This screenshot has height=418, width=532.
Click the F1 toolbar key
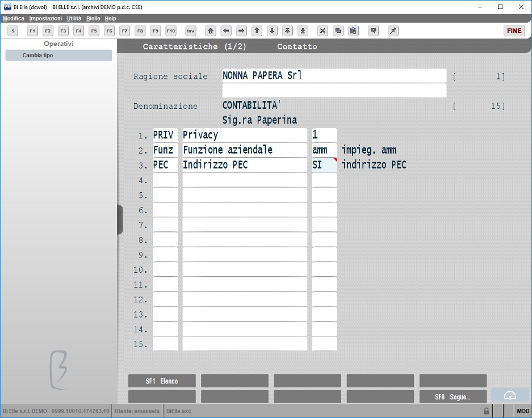(32, 31)
